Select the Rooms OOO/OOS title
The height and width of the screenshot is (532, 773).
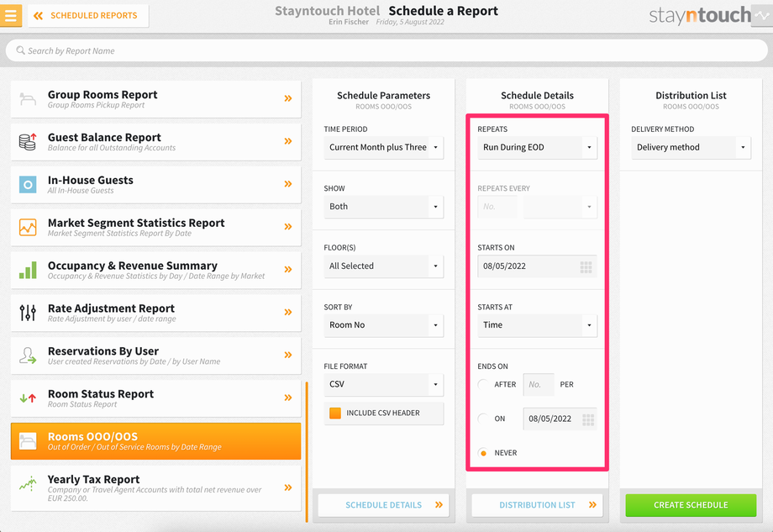[92, 437]
